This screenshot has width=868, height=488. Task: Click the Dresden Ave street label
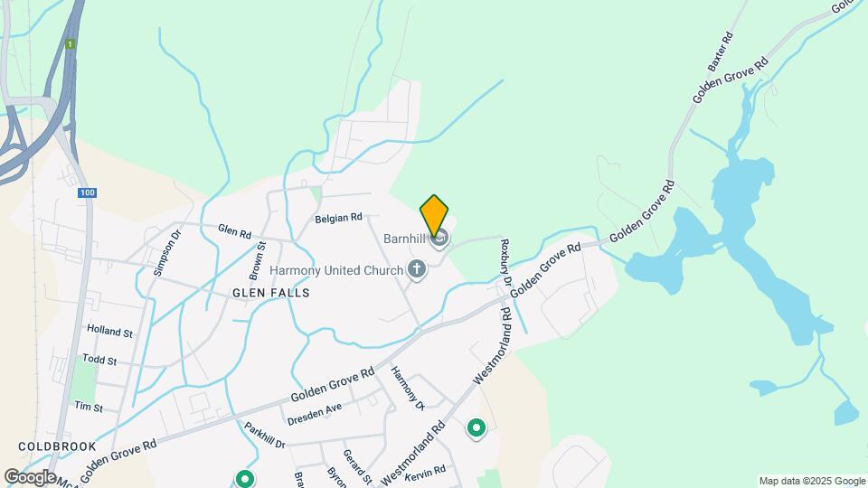coord(315,415)
